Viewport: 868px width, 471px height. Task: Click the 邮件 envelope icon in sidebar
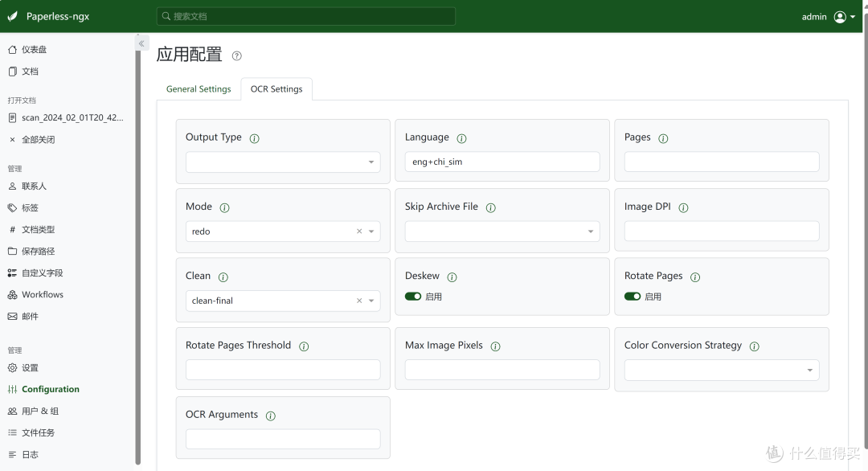click(x=12, y=316)
